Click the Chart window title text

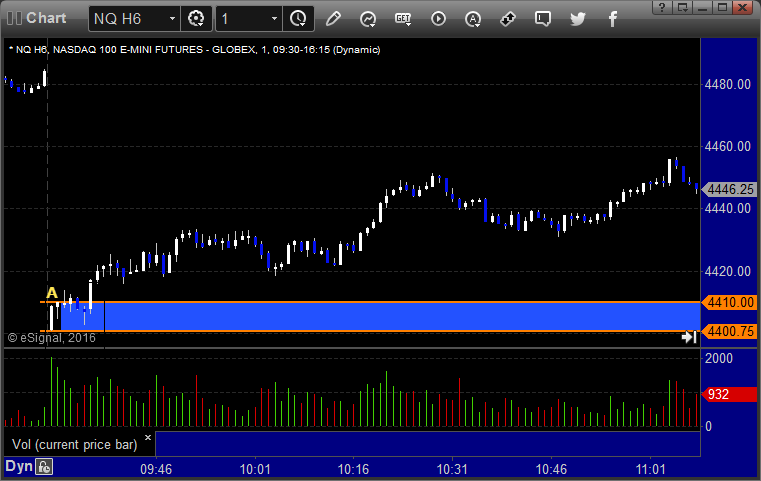46,18
